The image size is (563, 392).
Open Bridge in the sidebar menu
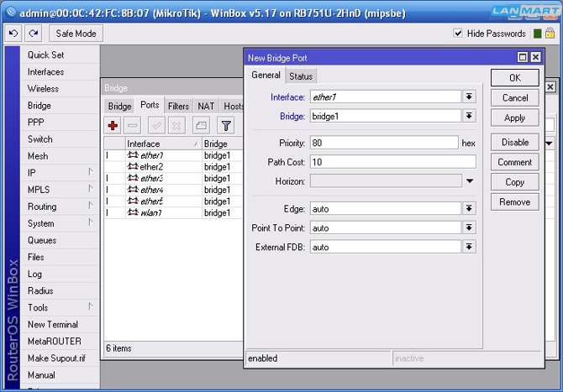tap(60, 106)
